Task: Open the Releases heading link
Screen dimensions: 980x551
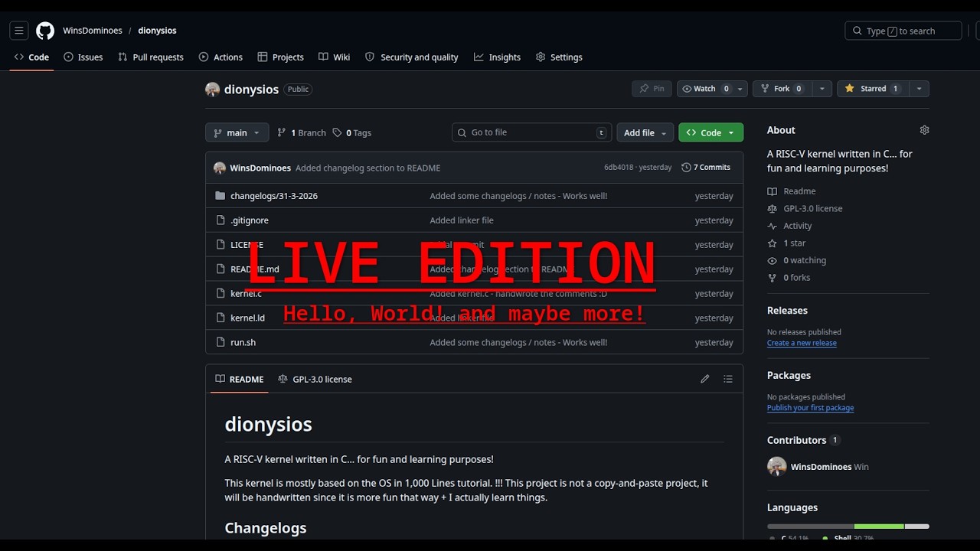Action: [x=787, y=311]
